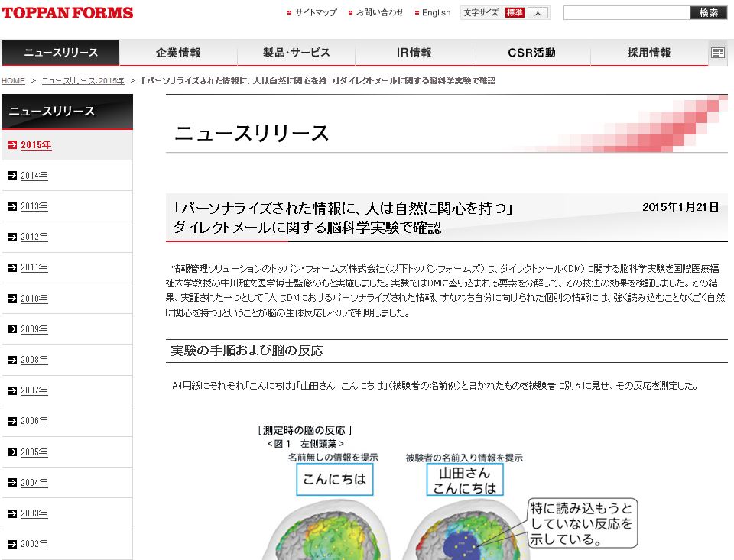Click the TOPPAN FORMS logo
734x560 pixels.
(67, 13)
